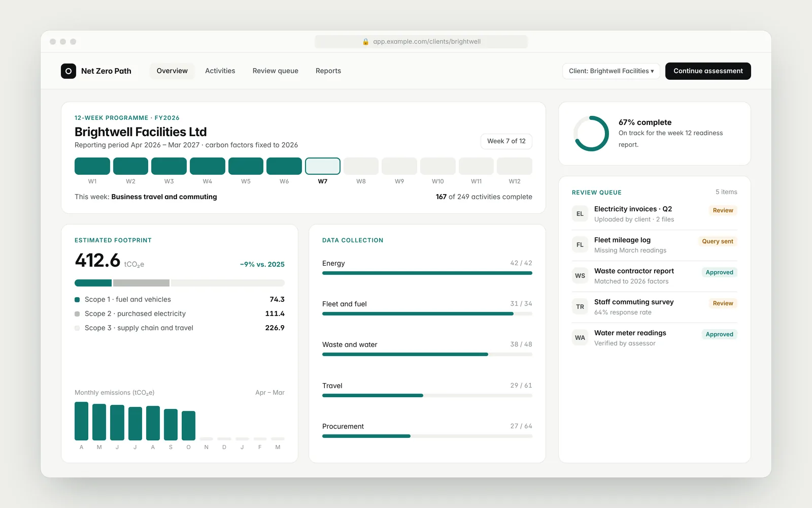Click the Scope 2 grey legend swatch
This screenshot has height=508, width=812.
(77, 314)
